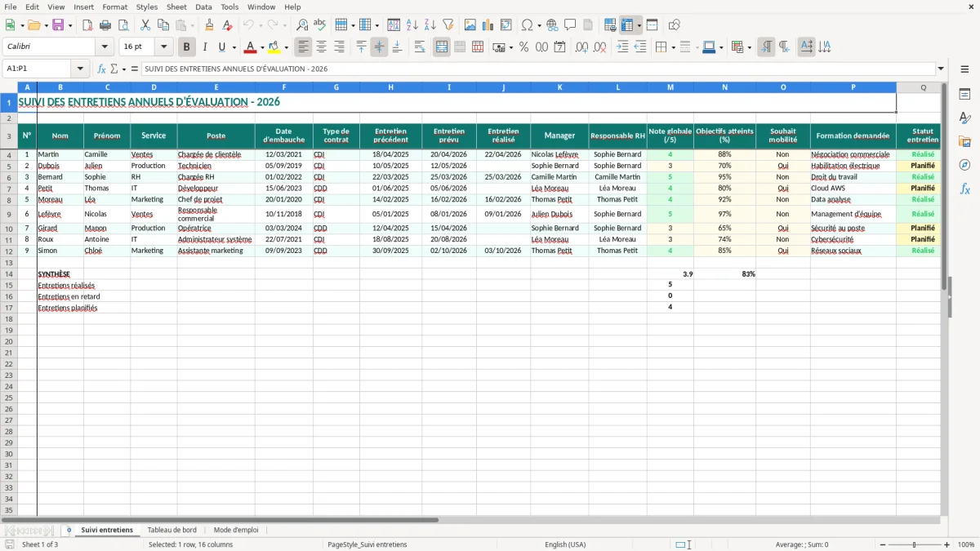Open the Underline style dropdown arrow
This screenshot has width=980, height=551.
click(x=234, y=47)
